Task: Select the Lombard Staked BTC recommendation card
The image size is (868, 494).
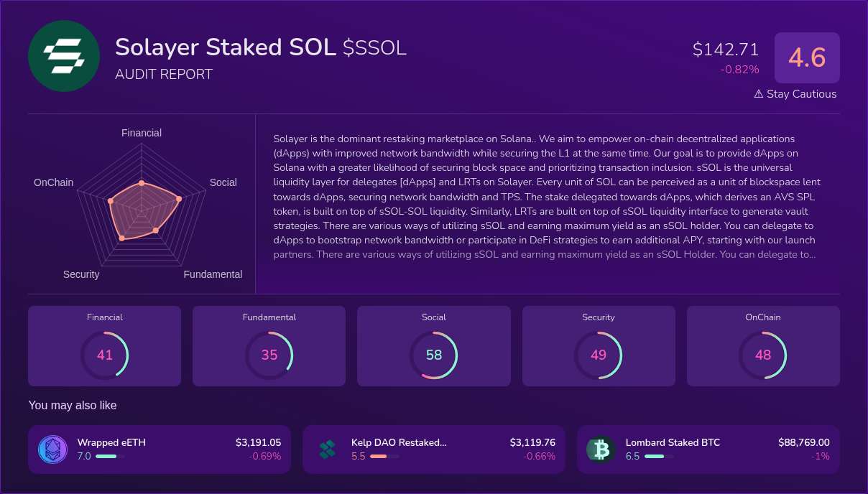Action: click(708, 449)
